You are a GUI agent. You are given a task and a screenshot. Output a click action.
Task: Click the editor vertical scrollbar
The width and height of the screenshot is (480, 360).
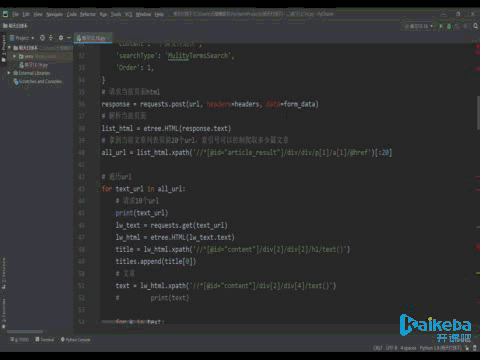pos(478,113)
